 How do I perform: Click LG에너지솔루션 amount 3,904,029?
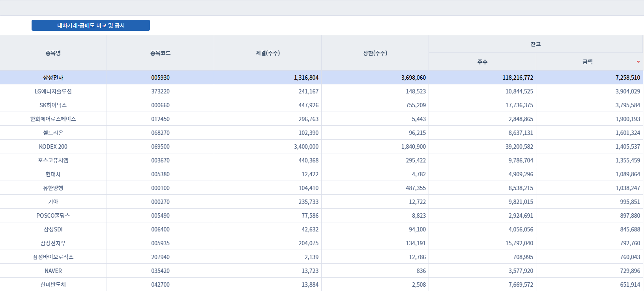pyautogui.click(x=628, y=91)
